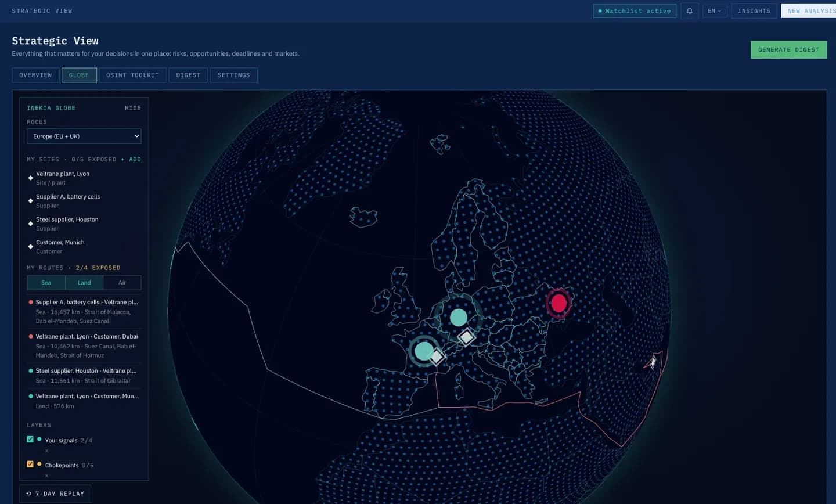Select Supplier A battery cells sea route
836x504 pixels.
tap(84, 311)
